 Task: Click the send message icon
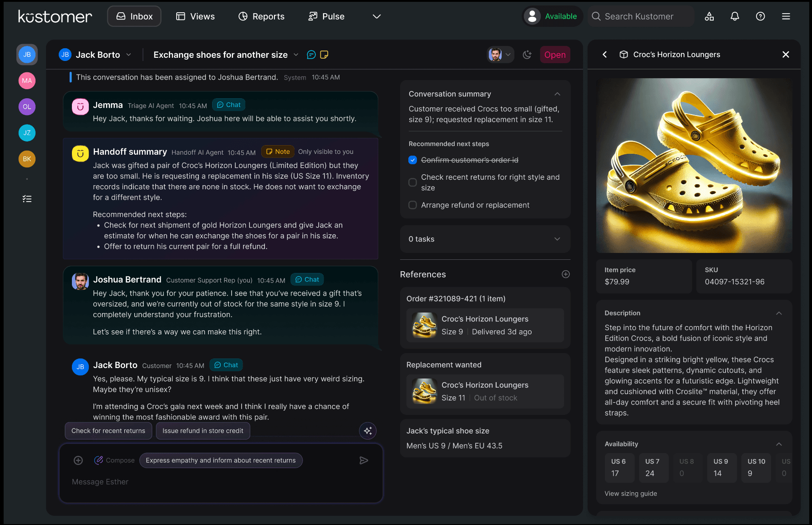pos(363,460)
